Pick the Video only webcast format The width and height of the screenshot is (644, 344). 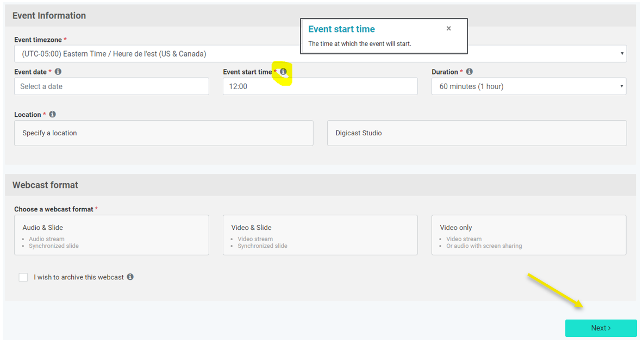(x=528, y=235)
